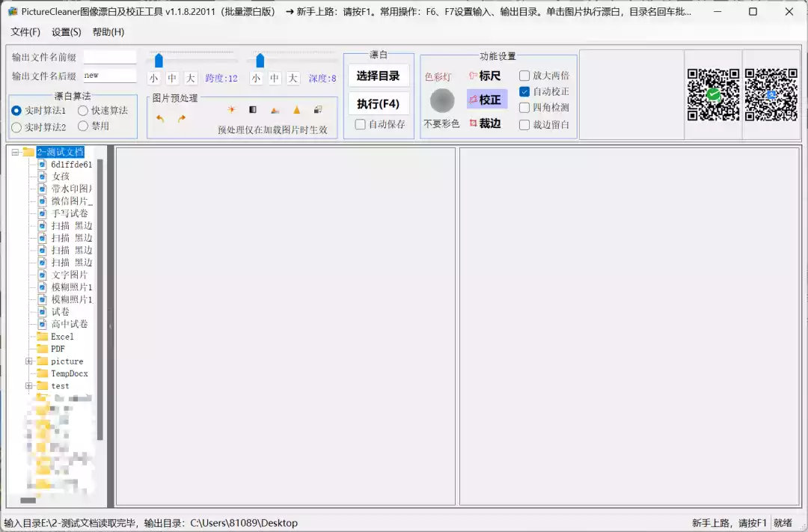Enable the 裁边留白 checkbox
Viewport: 808px width, 532px height.
click(524, 125)
